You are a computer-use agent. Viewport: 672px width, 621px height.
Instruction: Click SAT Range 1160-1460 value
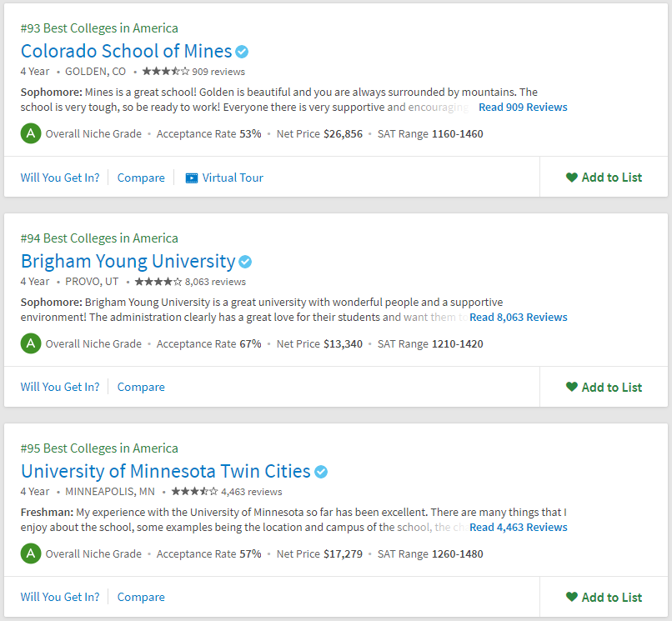coord(457,133)
